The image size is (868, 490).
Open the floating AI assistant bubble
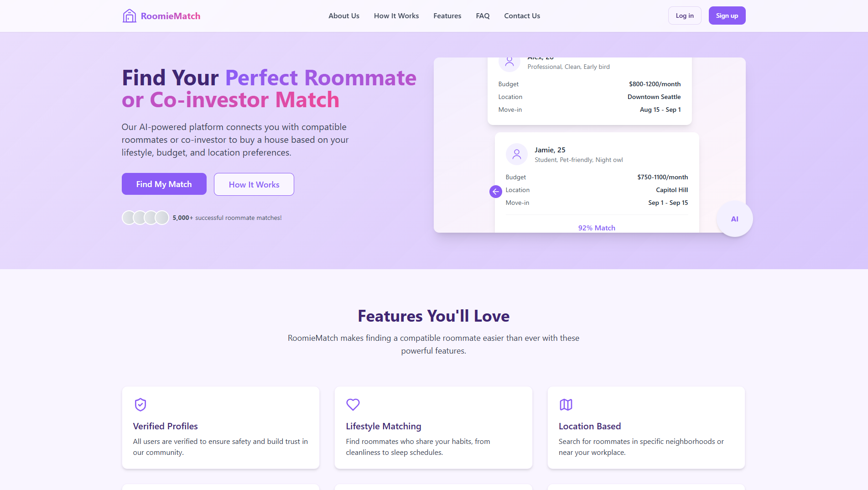(x=734, y=219)
